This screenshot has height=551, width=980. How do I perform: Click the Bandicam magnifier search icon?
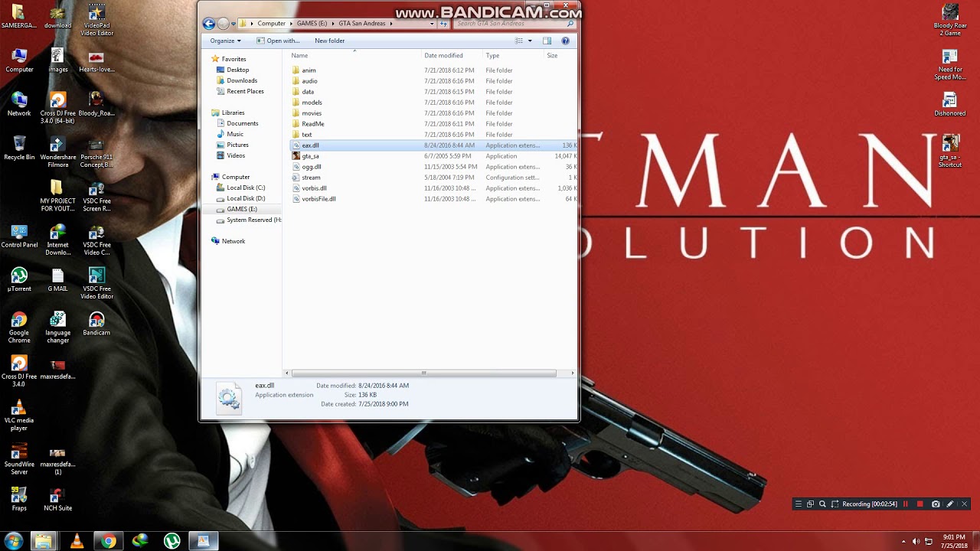(823, 504)
